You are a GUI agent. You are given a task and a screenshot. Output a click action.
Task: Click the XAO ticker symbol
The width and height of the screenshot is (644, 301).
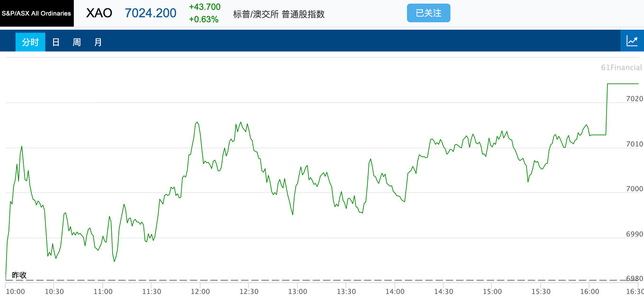tap(99, 13)
